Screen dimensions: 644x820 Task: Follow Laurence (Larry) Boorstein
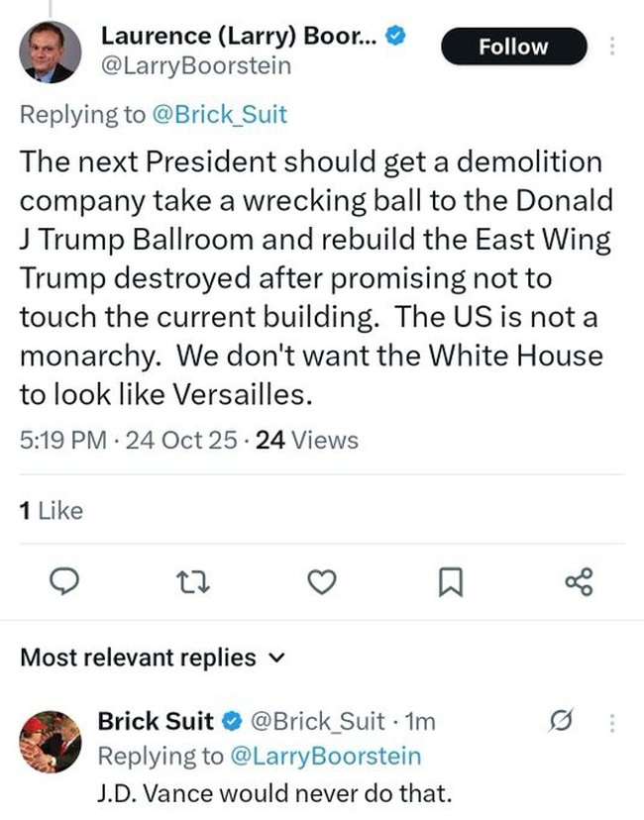click(x=513, y=47)
